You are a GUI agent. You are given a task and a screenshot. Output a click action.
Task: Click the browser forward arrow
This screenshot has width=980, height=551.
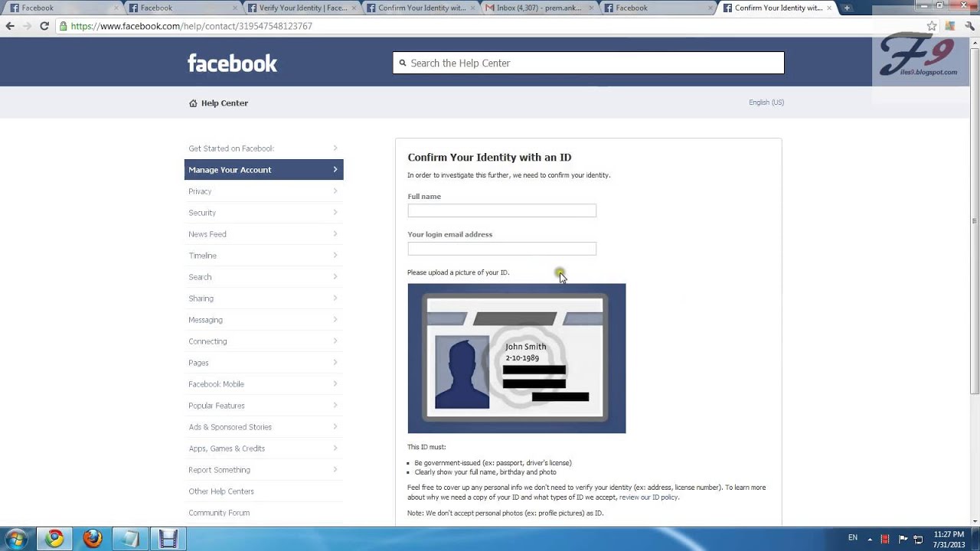click(27, 26)
